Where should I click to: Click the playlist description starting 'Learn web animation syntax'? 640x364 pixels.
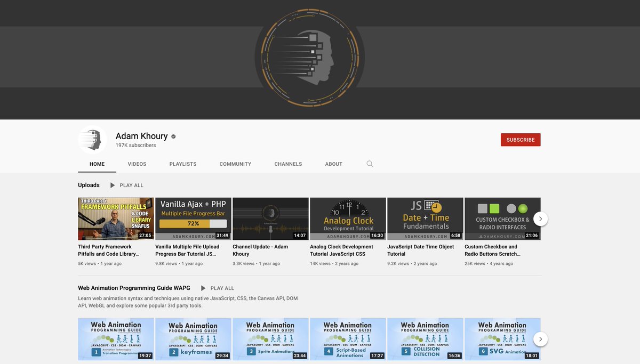click(188, 302)
